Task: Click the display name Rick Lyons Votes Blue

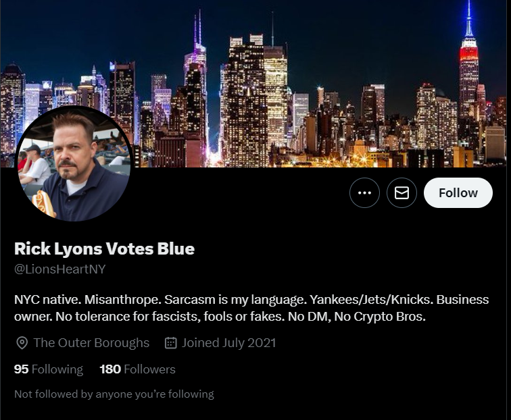Action: tap(104, 248)
